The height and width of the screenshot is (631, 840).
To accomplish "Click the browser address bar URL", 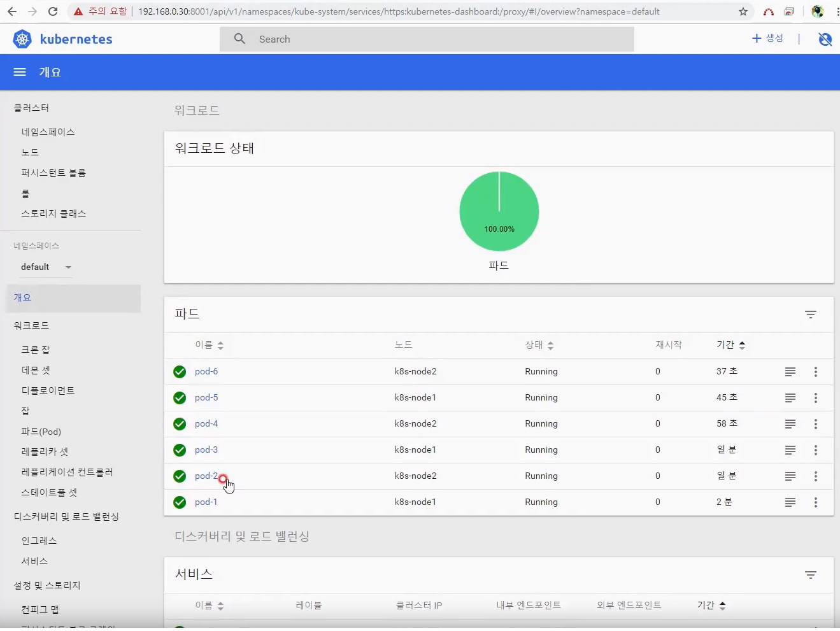I will 399,11.
